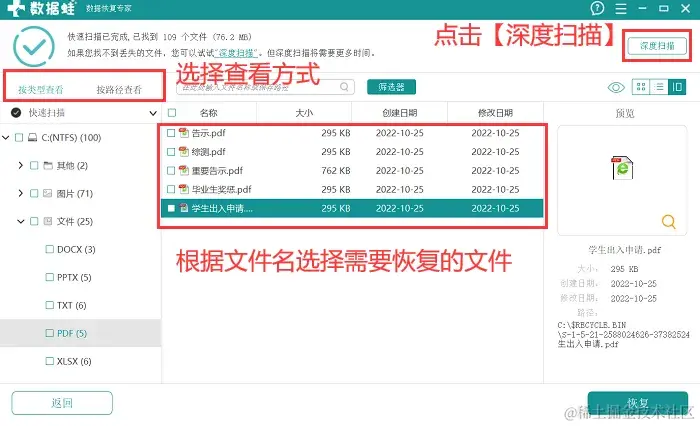
Task: Collapse the 快速扫描 dropdown arrow
Action: pos(153,113)
